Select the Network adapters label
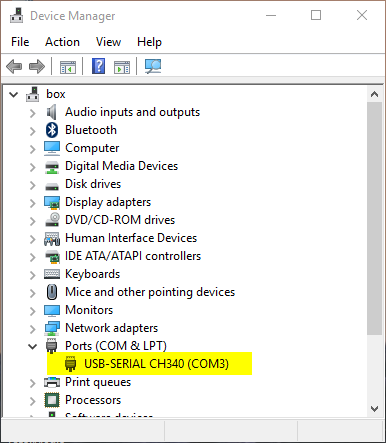 click(111, 328)
